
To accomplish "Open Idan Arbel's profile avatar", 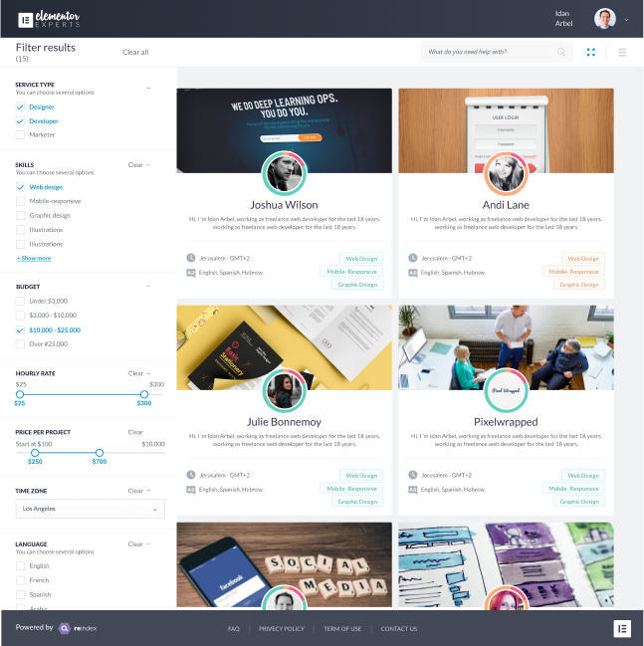I will (x=604, y=19).
